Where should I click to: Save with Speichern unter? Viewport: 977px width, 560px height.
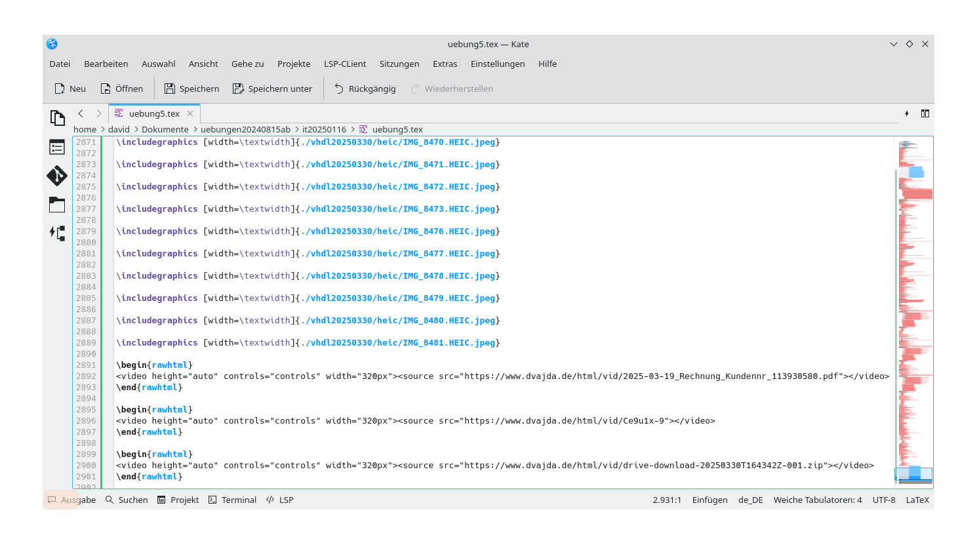(273, 89)
